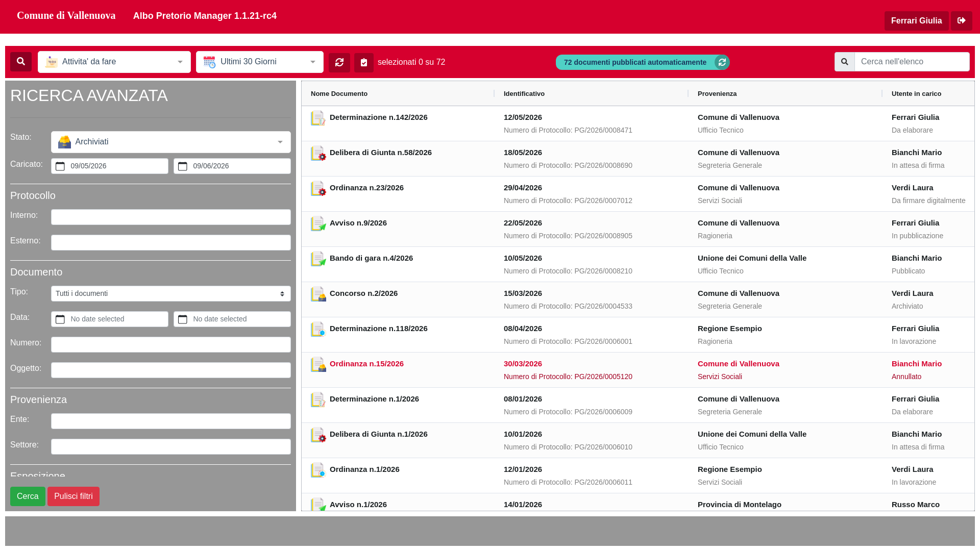Click document icon of Ordinanza n.15/2026
The image size is (980, 551).
318,364
